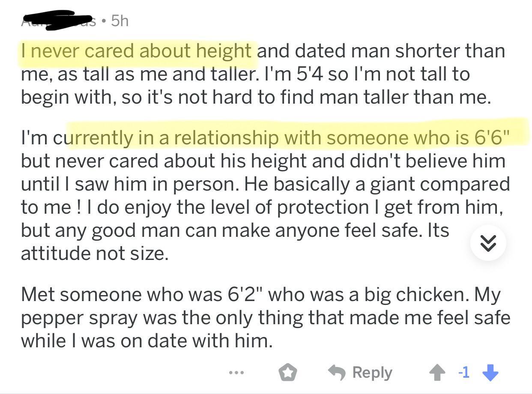The image size is (532, 394).
Task: Click the 5h timestamp
Action: (x=120, y=21)
